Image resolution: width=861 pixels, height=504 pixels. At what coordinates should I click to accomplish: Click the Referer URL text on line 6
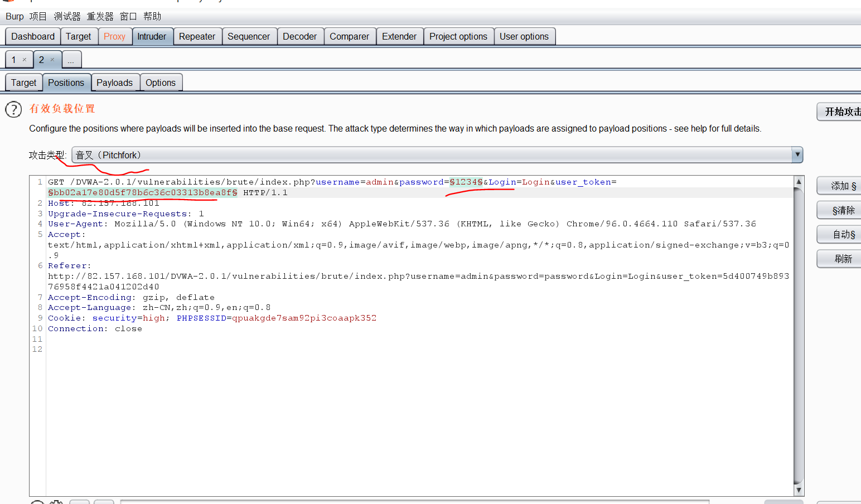coord(418,282)
